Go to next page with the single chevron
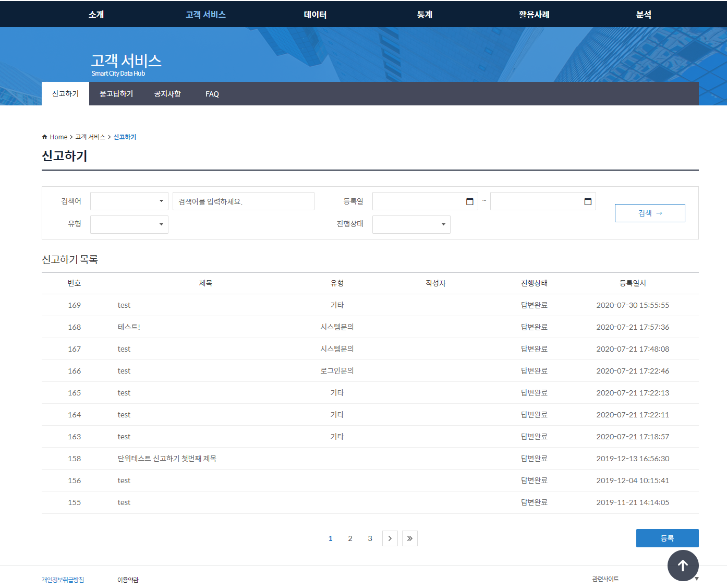The image size is (727, 588). 390,538
